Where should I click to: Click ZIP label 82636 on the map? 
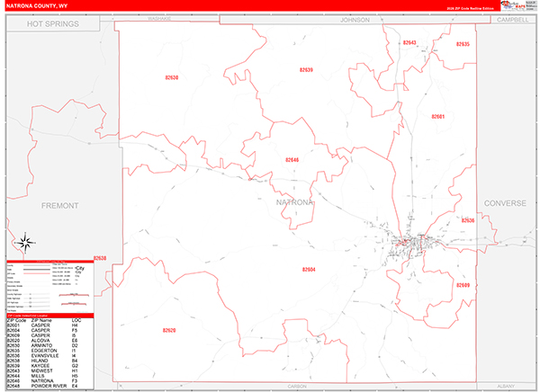click(x=468, y=220)
